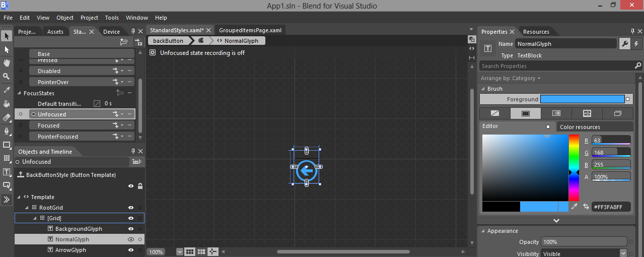Toggle visibility of RootGrid
Viewport: 644px width, 257px height.
pos(131,208)
